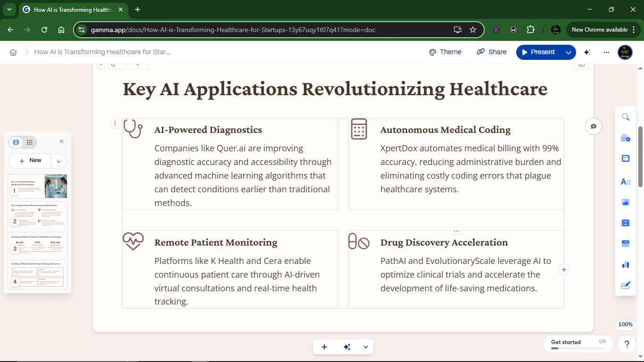Switch to list view in the card panel
The width and height of the screenshot is (644, 362).
tap(30, 142)
